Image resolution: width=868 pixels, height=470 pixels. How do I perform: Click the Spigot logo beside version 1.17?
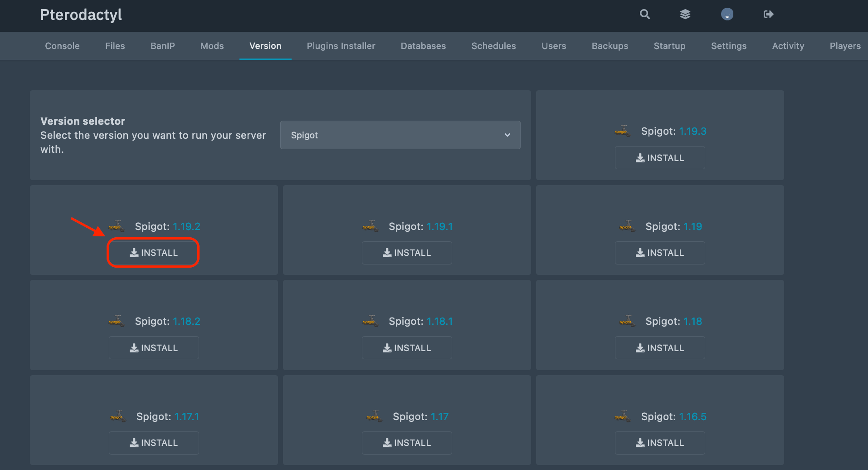tap(375, 416)
